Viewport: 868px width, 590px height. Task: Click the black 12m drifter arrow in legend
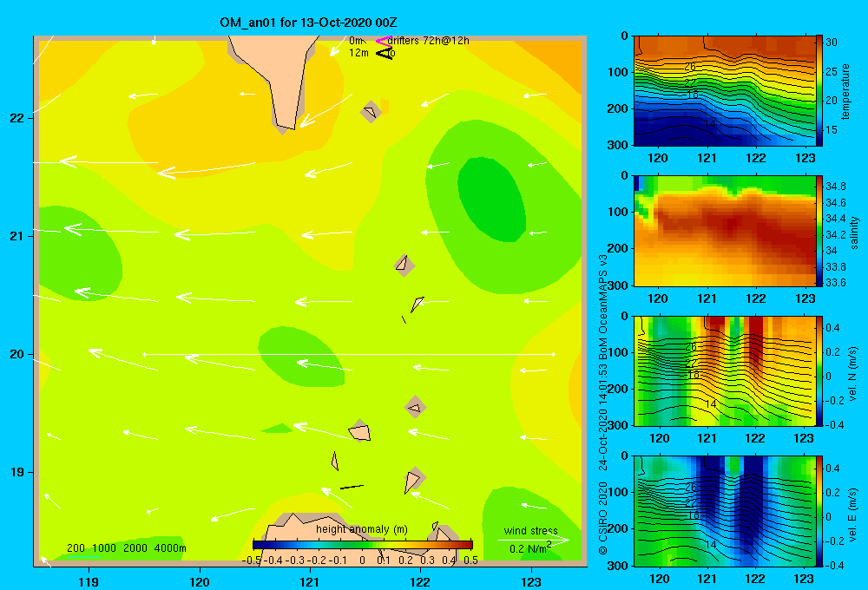pos(385,53)
